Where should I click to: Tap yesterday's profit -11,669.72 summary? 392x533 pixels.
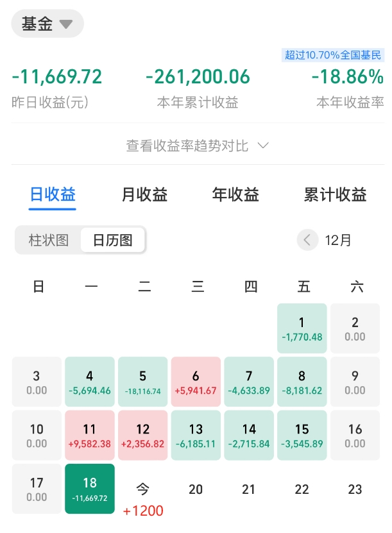coord(56,76)
